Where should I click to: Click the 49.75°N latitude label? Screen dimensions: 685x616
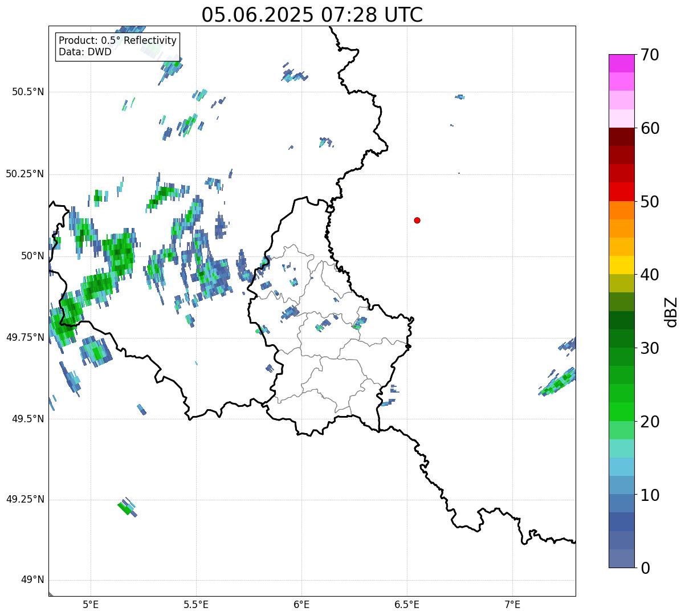[25, 337]
